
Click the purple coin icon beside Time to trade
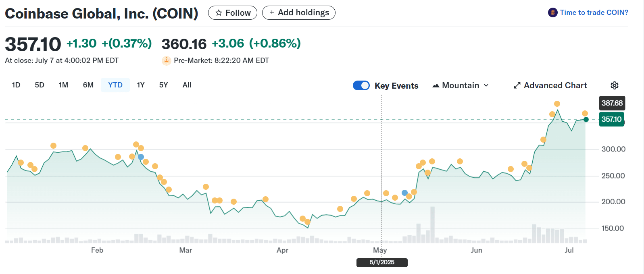point(552,12)
